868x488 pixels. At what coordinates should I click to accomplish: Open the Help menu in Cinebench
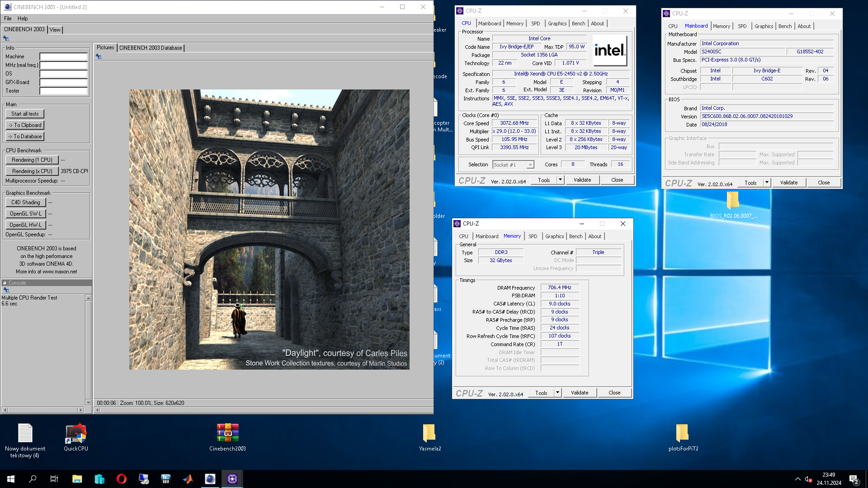coord(23,19)
